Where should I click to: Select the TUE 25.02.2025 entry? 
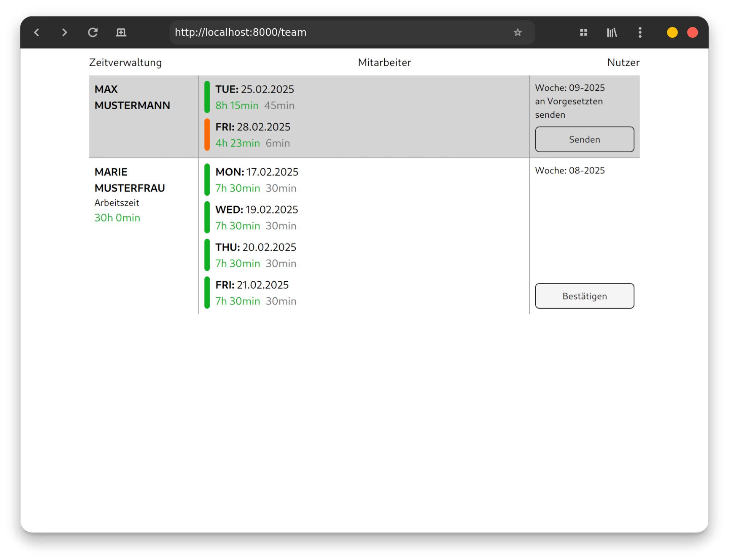(255, 89)
